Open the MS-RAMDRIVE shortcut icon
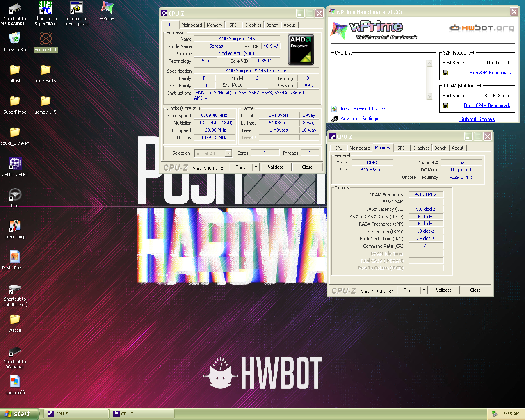Viewport: 525px width, 420px height. 15,8
